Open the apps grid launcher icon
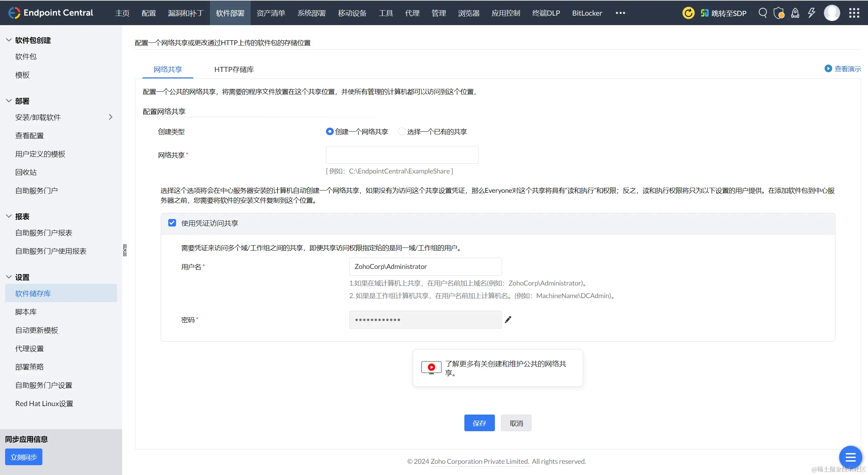This screenshot has height=475, width=868. (854, 13)
